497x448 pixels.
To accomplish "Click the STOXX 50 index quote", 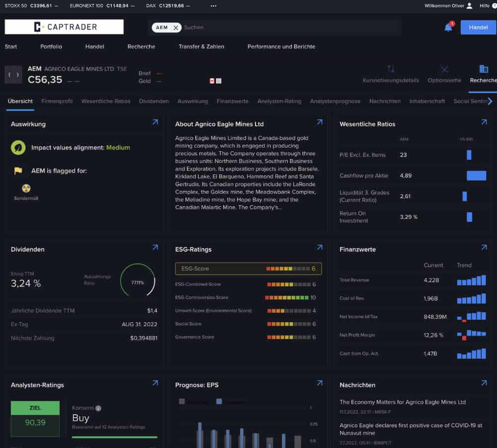I will point(31,5).
